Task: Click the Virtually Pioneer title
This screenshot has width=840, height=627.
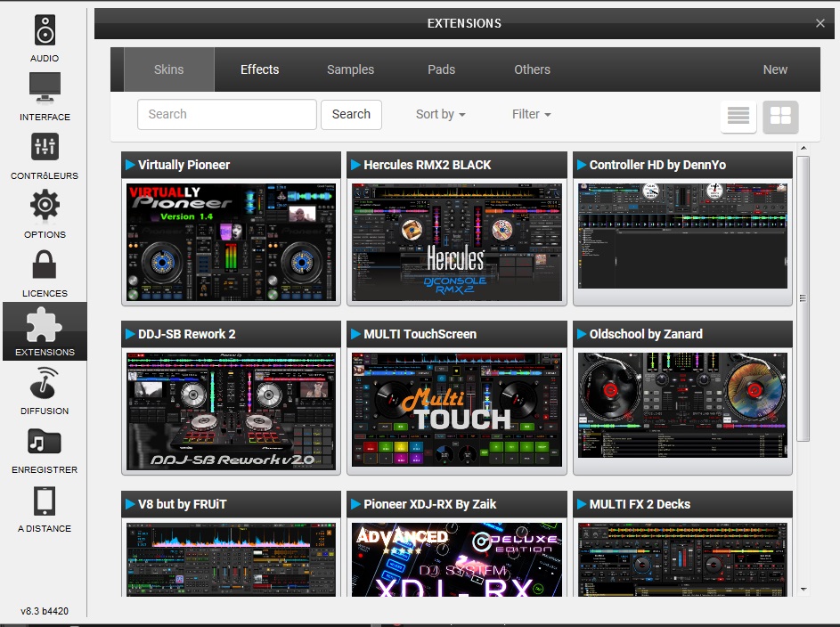Action: pos(183,165)
